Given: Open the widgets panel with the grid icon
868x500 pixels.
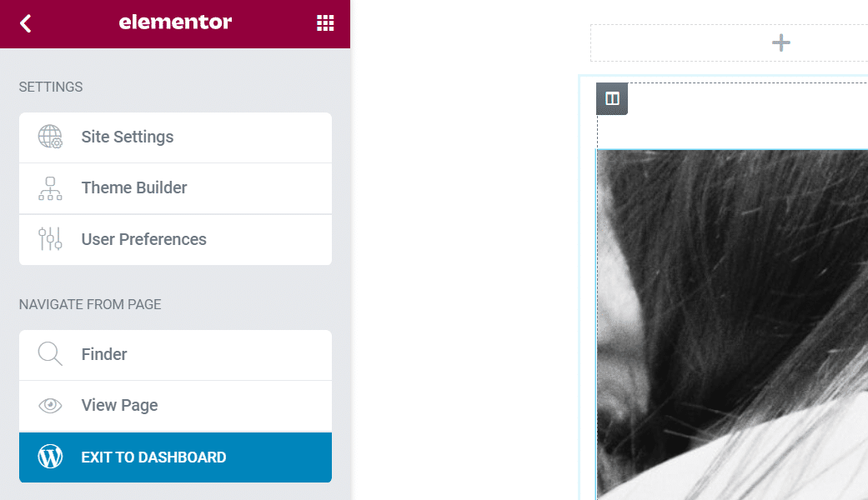Looking at the screenshot, I should click(325, 22).
